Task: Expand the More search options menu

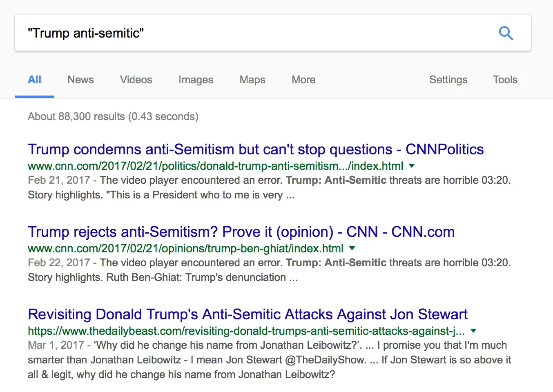Action: tap(303, 80)
